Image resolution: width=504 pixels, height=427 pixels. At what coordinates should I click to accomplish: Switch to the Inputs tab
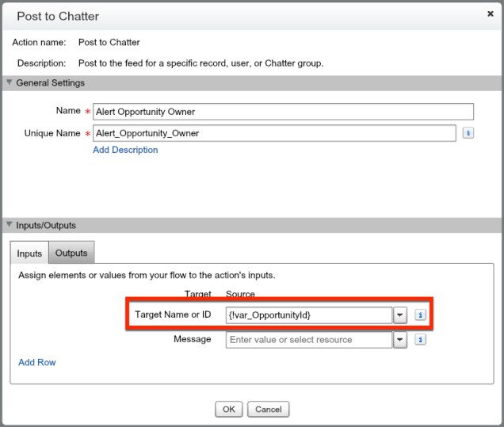click(29, 254)
